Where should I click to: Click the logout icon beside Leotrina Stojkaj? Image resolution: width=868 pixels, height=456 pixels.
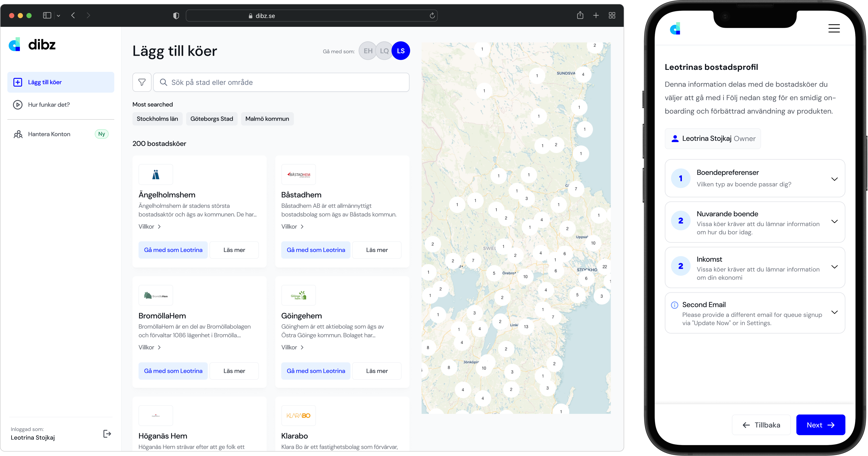(107, 434)
